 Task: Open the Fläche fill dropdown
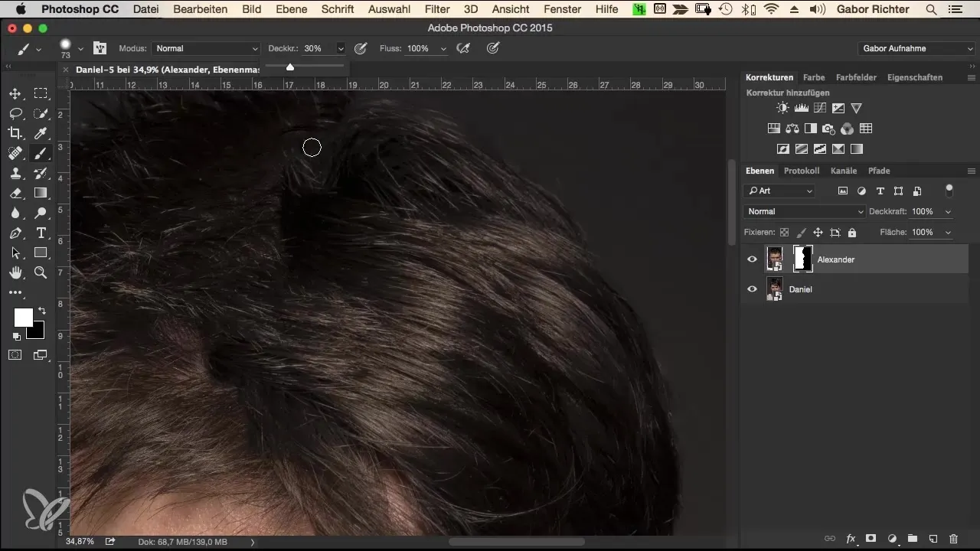[x=949, y=232]
